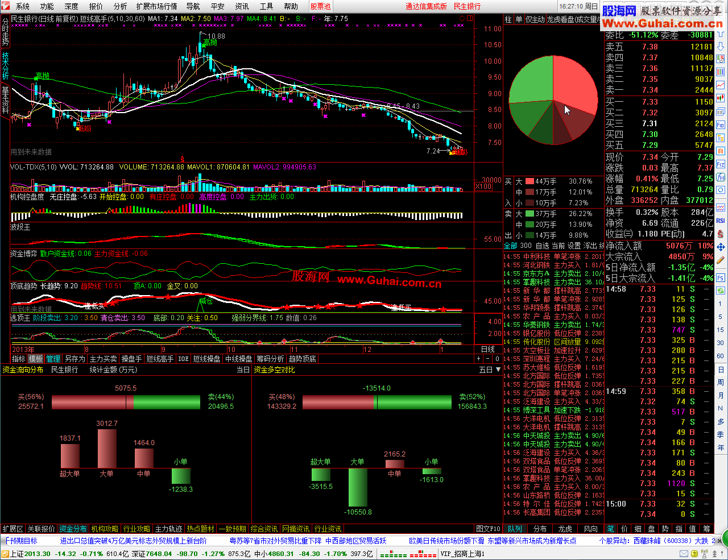
Task: Click the 大单 3012.7 red bar
Action: click(x=107, y=448)
